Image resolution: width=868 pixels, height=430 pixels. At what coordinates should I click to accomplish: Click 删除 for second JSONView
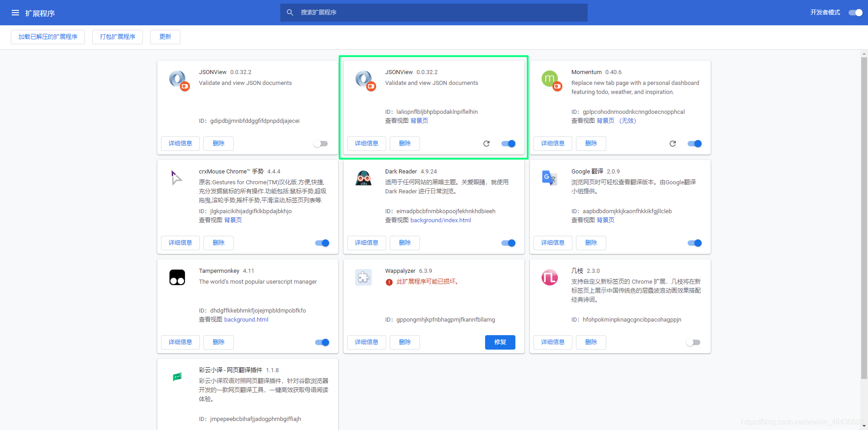pyautogui.click(x=405, y=144)
